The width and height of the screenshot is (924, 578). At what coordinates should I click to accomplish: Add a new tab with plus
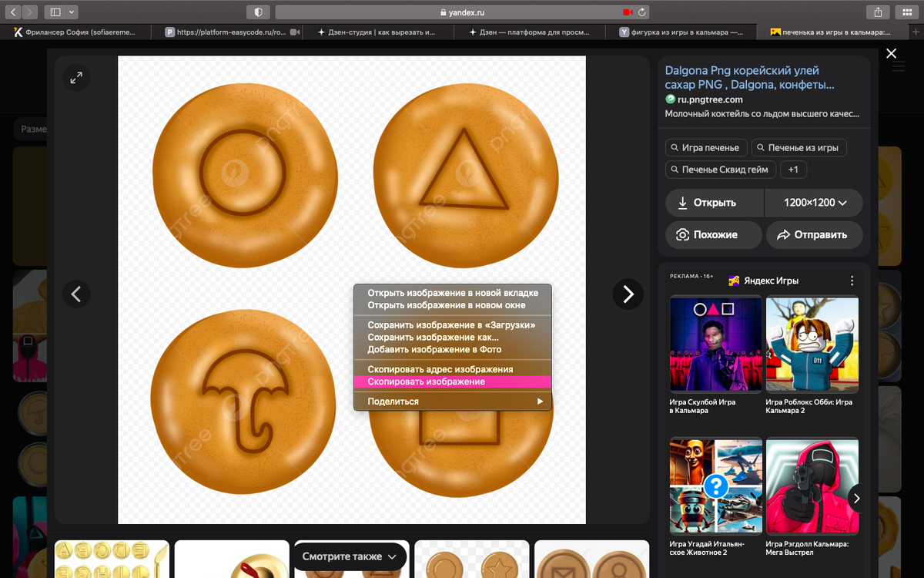916,32
